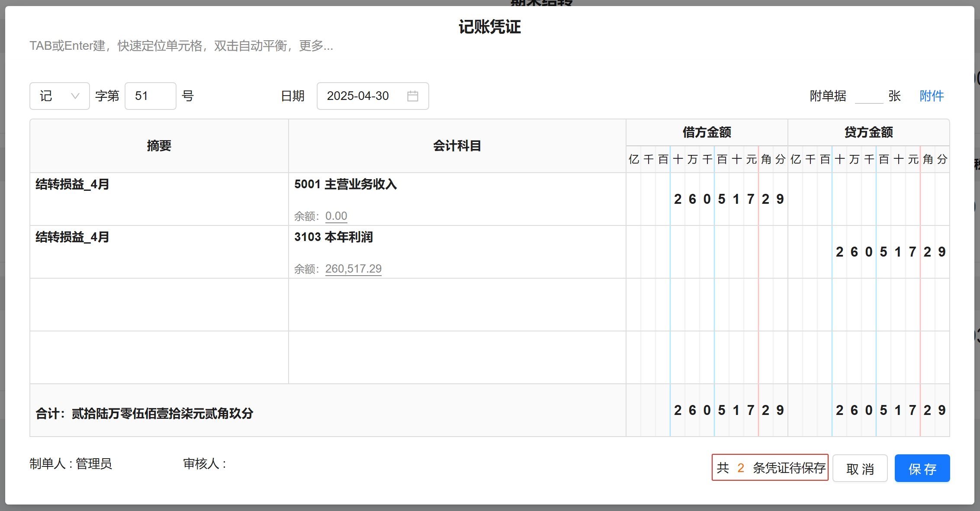Open the balance link 260,517.29
The width and height of the screenshot is (980, 511).
click(353, 269)
